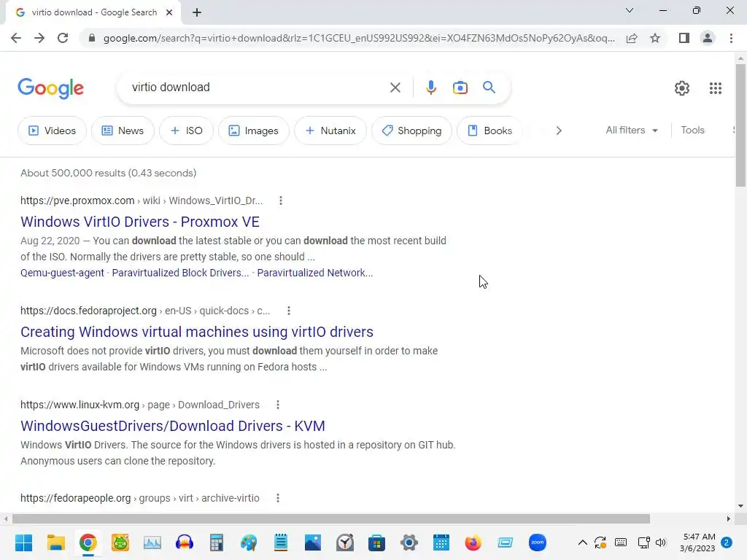Open the Windows Start menu
This screenshot has width=747, height=560.
[23, 542]
